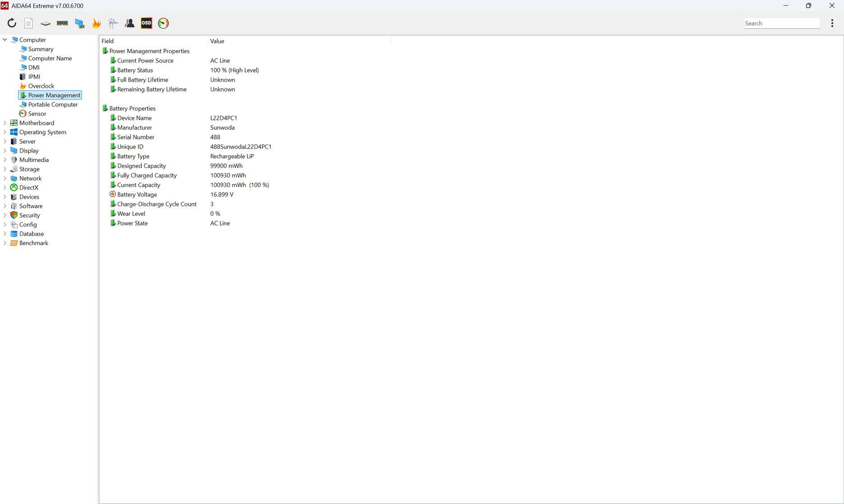Toggle the OSD panel icon

coord(146,23)
